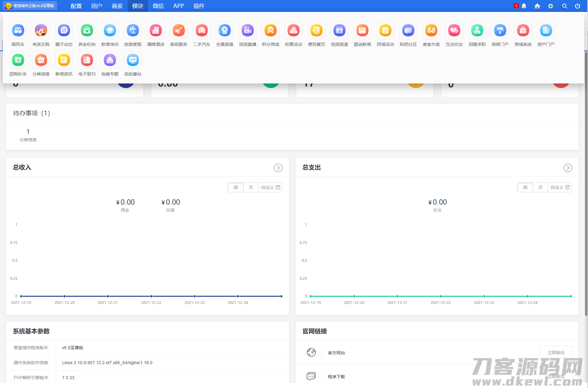Open the 视频直播 module icon
This screenshot has width=588, height=388.
248,31
